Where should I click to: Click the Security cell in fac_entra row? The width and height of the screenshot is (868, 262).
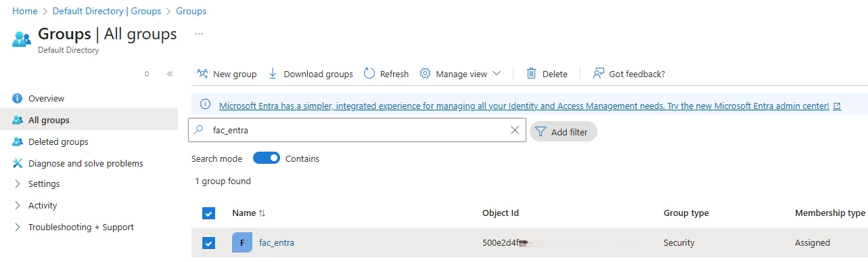pyautogui.click(x=679, y=243)
